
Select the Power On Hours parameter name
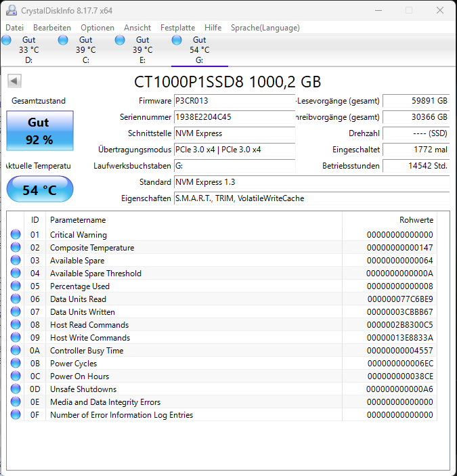click(79, 376)
